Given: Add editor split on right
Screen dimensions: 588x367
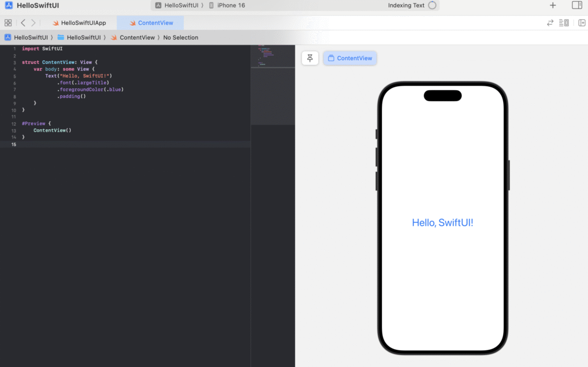Looking at the screenshot, I should click(x=582, y=23).
